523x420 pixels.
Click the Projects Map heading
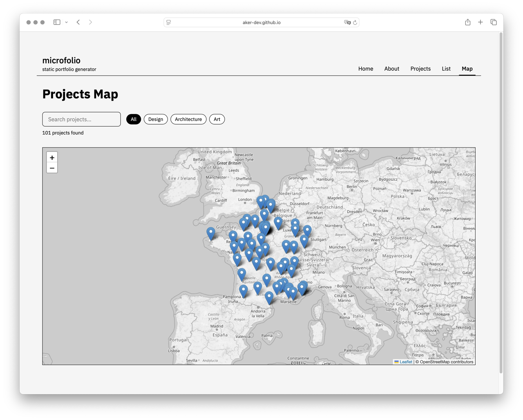[x=80, y=94]
